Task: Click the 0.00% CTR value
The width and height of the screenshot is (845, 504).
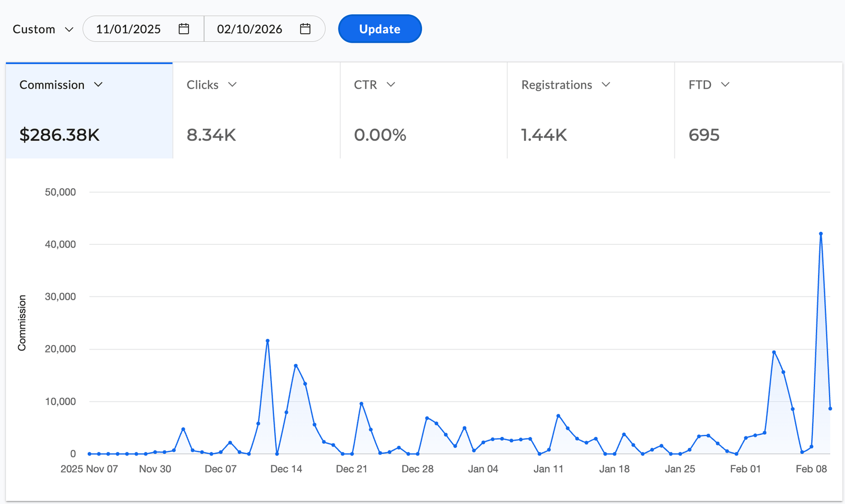Action: (380, 135)
